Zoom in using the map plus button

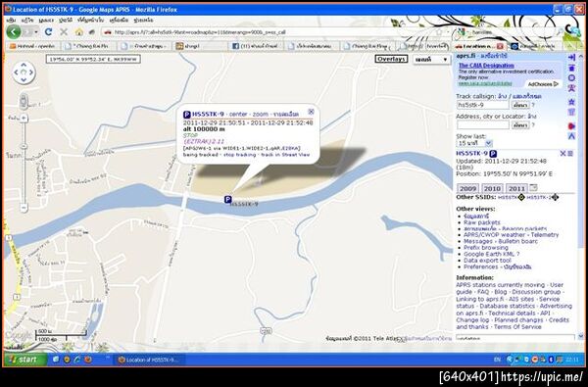pos(24,119)
